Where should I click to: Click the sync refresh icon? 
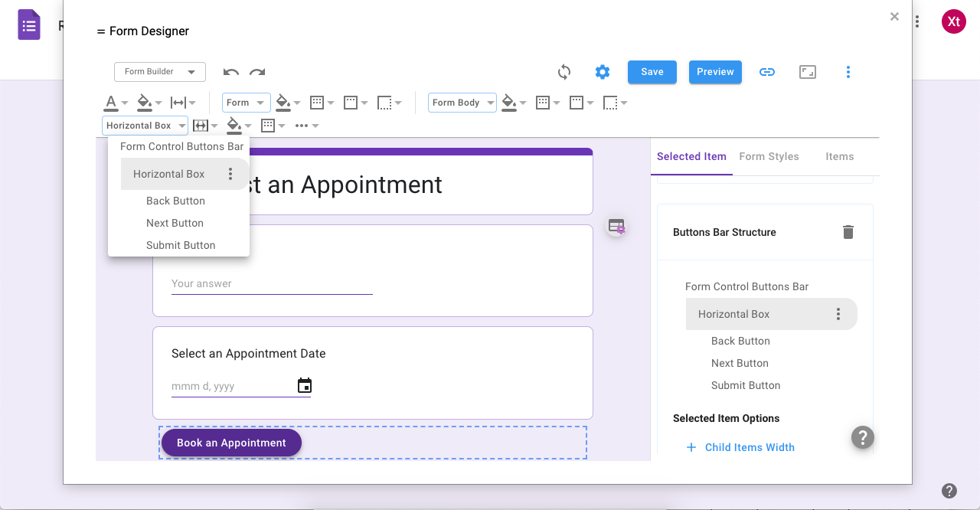pos(564,72)
